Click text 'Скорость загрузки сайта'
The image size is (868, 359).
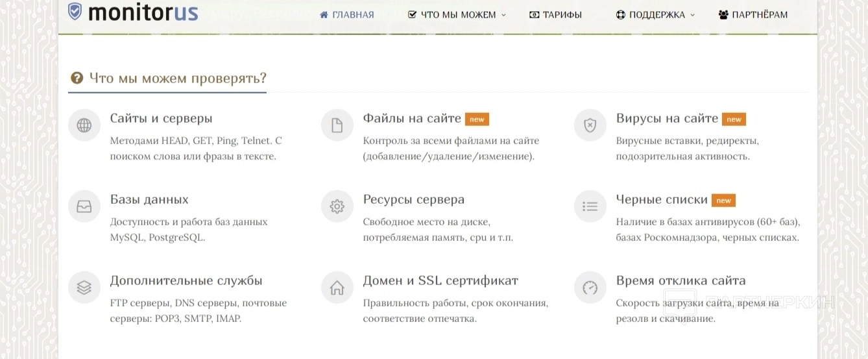[673, 303]
